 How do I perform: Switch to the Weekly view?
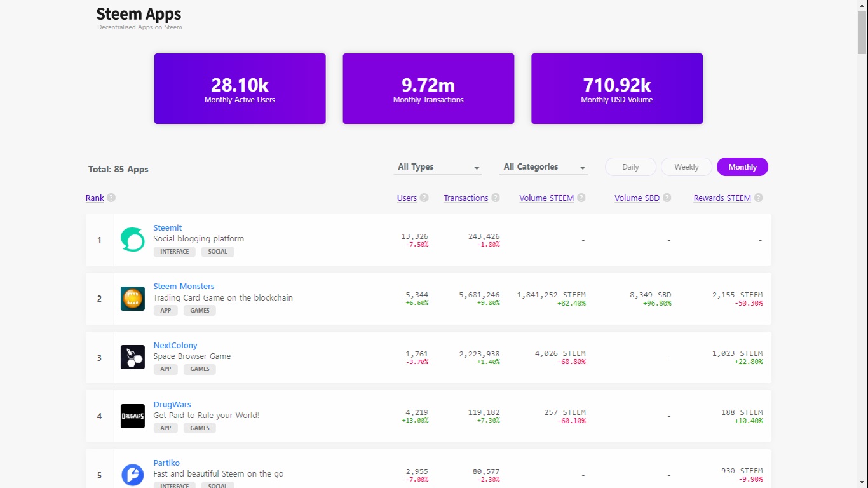(x=686, y=167)
